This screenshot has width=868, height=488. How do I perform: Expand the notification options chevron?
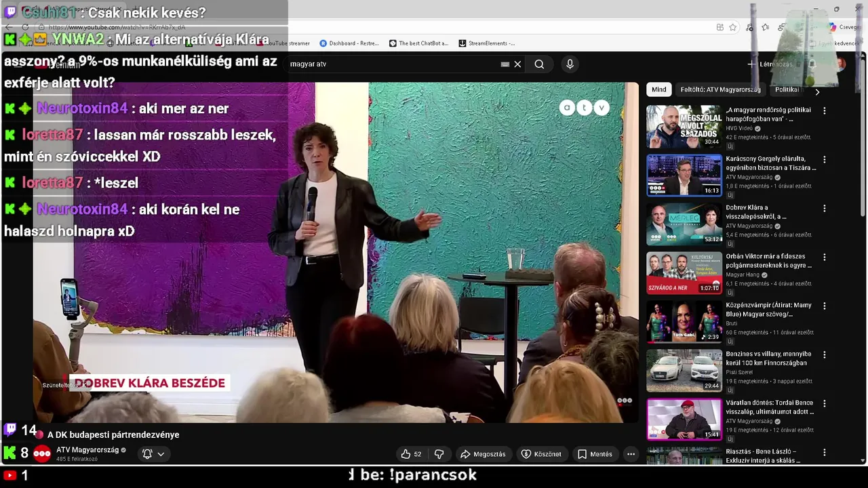pos(161,454)
